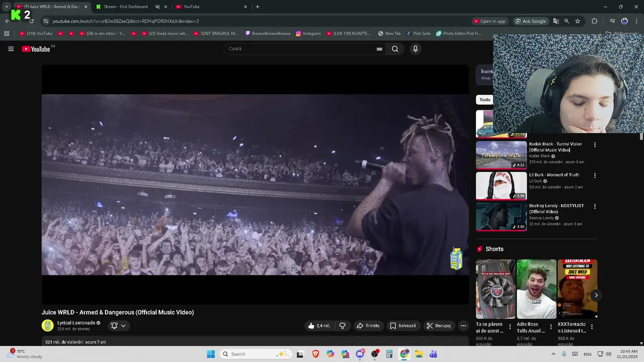Open the Brave browser from the taskbar
Viewport: 644px width, 362px height.
coord(315,354)
